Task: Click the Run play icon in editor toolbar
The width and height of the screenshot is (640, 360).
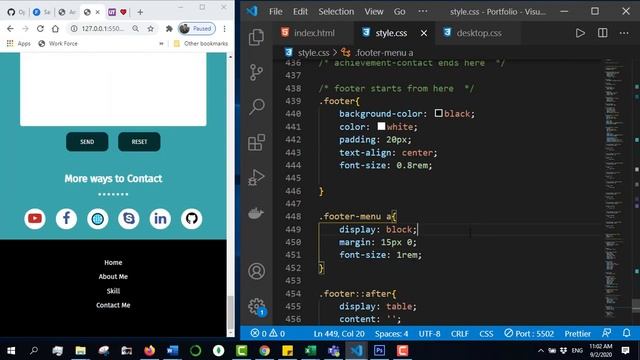Action: coord(580,33)
